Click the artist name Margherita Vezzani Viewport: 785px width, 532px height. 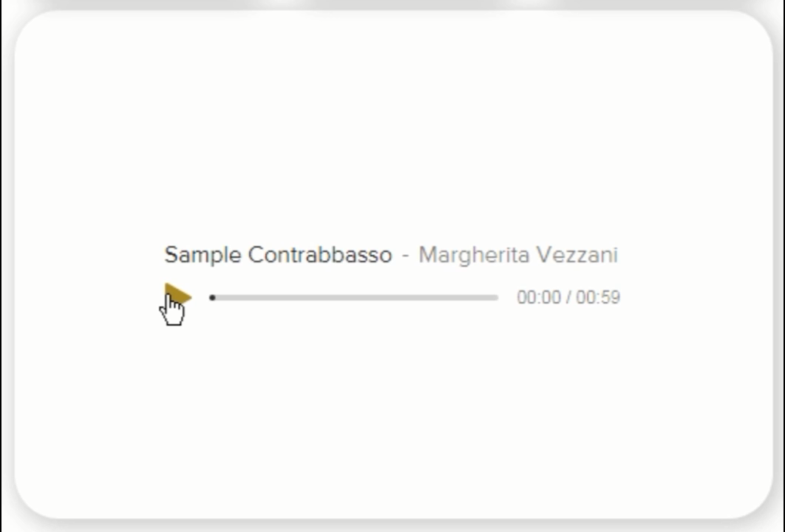click(517, 255)
